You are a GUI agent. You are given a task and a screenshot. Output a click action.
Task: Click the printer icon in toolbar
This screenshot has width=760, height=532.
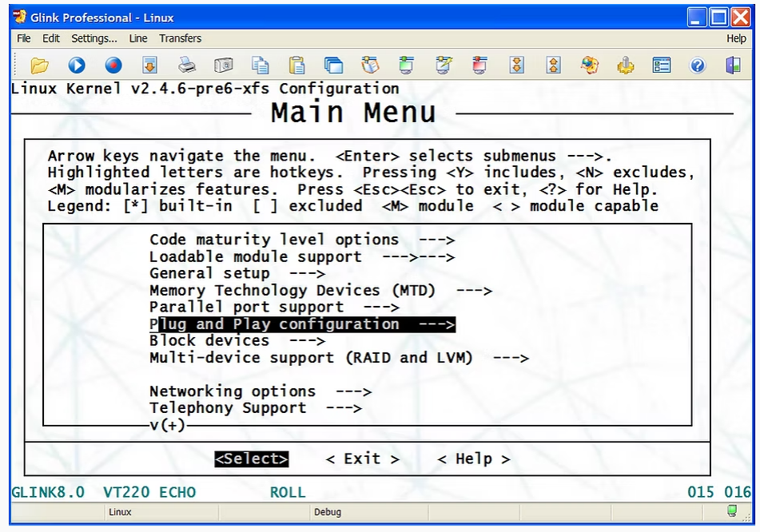click(186, 66)
